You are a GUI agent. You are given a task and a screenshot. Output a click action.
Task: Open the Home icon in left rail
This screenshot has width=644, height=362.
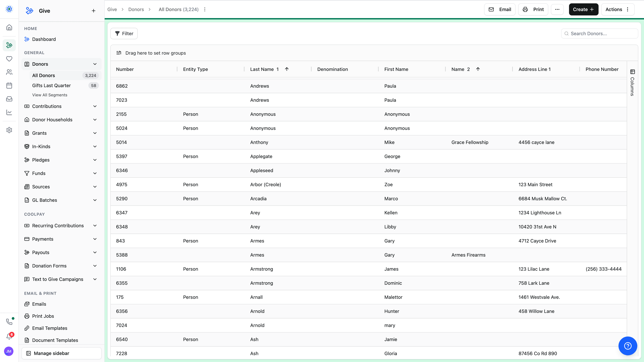9,27
